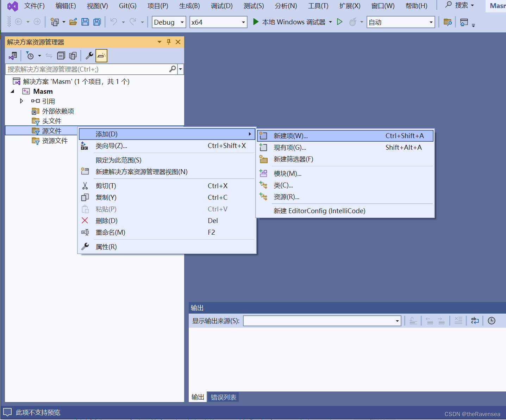506x420 pixels.
Task: Toggle auto-hide pin on Solution Explorer
Action: 168,42
